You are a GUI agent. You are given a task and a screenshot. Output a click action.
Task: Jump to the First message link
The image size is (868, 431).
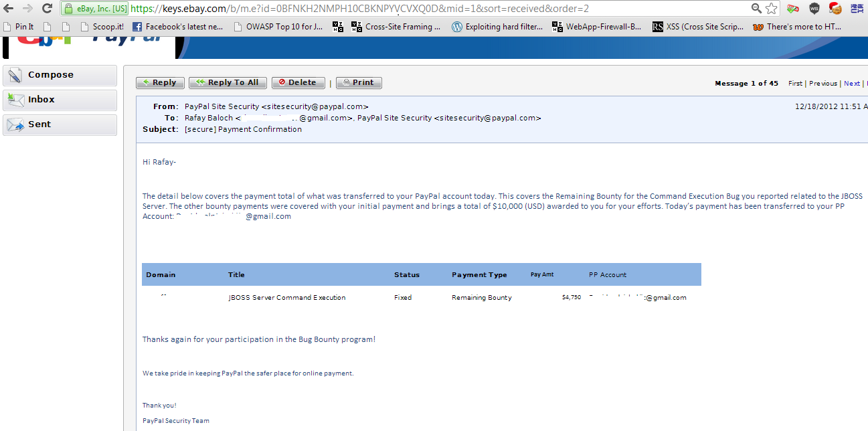tap(795, 84)
